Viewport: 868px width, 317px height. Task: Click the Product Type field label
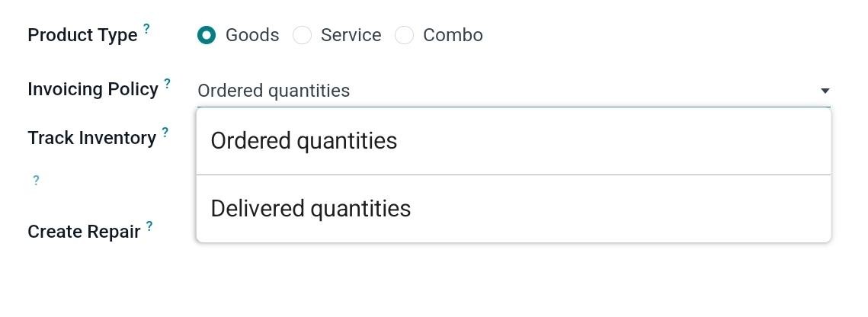(x=82, y=35)
